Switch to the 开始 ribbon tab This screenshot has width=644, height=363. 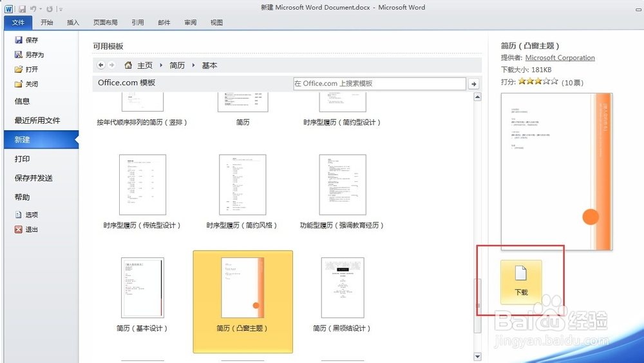coord(47,23)
